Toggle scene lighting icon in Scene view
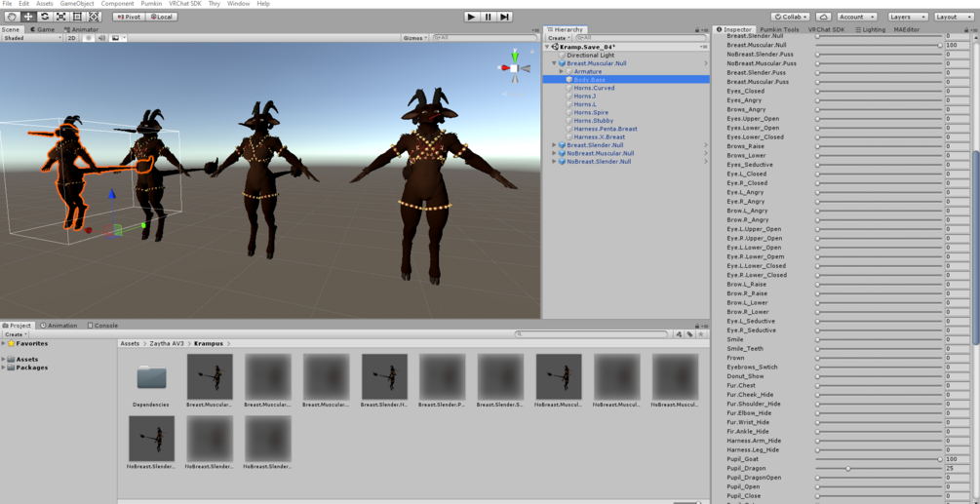Screen dimensions: 980x504 coord(88,37)
